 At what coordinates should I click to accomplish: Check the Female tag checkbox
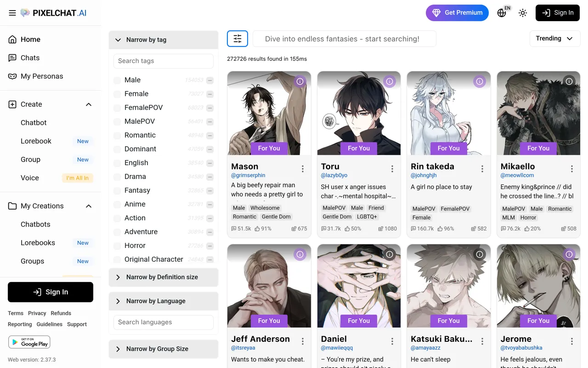(x=117, y=94)
